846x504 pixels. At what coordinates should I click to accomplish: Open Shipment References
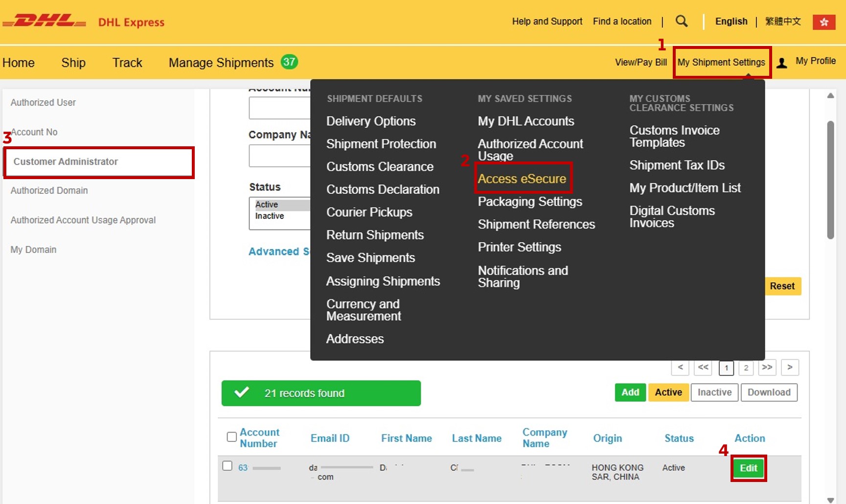pyautogui.click(x=536, y=224)
